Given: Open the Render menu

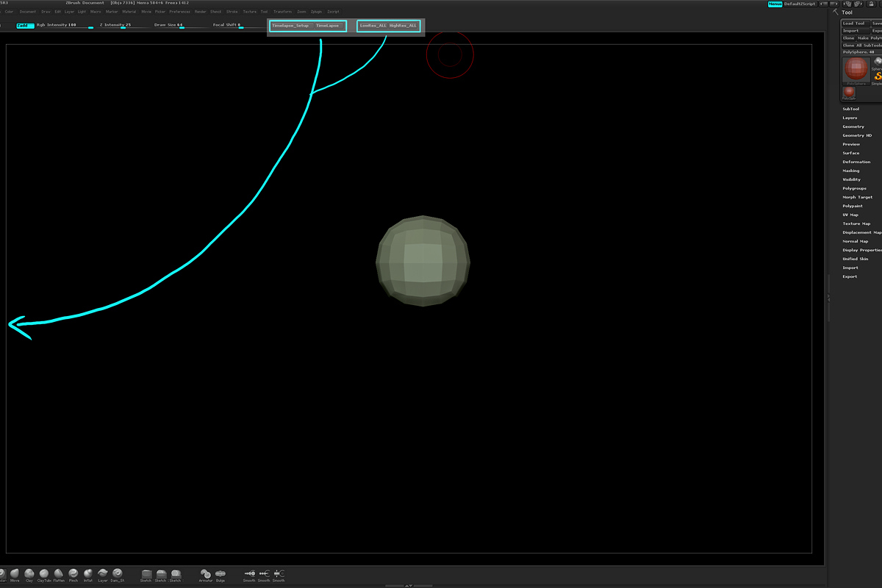Looking at the screenshot, I should pyautogui.click(x=201, y=12).
